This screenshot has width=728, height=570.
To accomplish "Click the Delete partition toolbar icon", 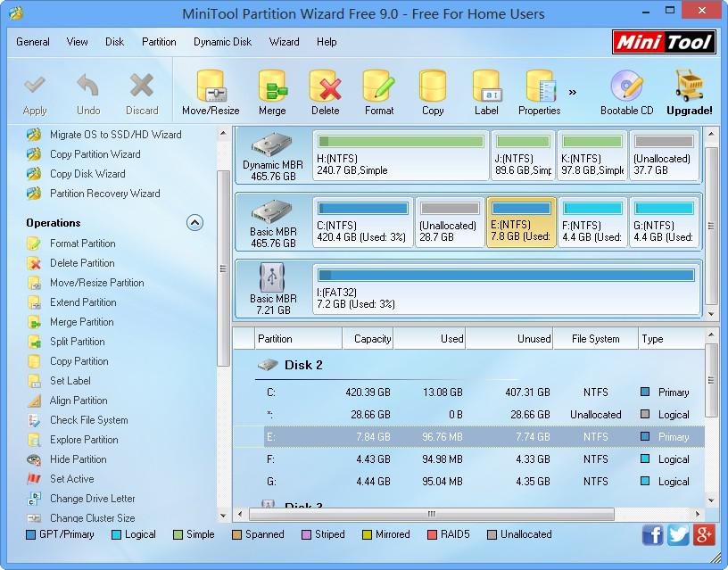I will pyautogui.click(x=325, y=89).
